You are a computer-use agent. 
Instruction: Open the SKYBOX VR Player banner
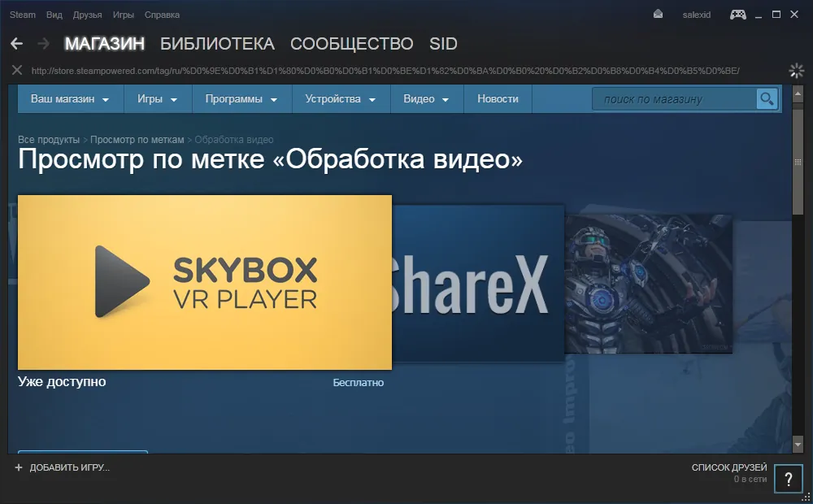[205, 282]
